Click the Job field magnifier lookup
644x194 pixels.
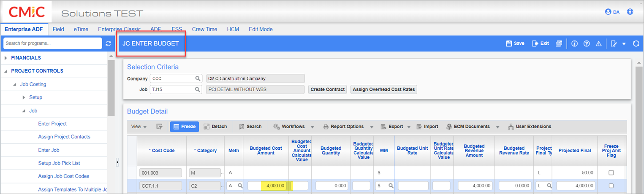point(198,89)
